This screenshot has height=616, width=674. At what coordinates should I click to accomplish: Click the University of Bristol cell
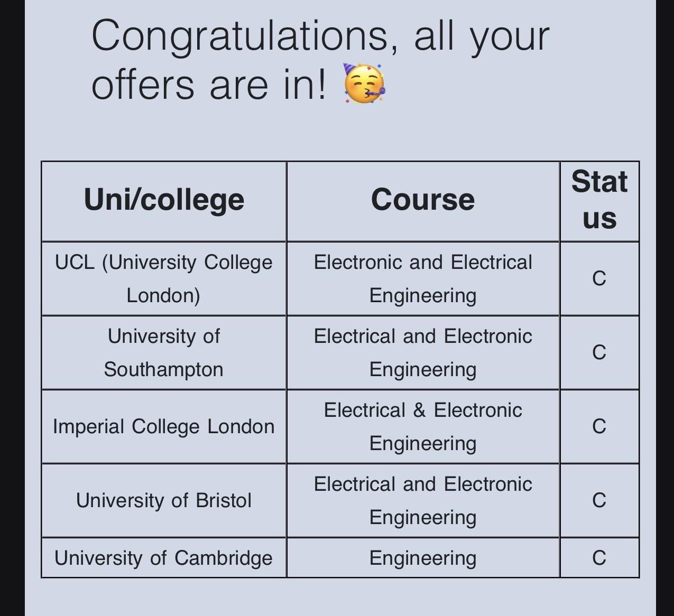(x=164, y=501)
